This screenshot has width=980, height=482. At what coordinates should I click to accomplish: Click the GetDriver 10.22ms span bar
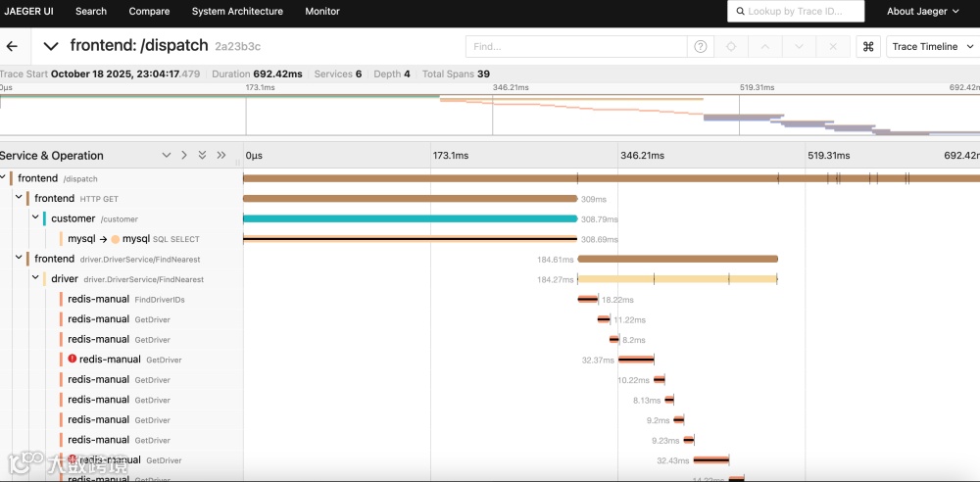click(660, 379)
